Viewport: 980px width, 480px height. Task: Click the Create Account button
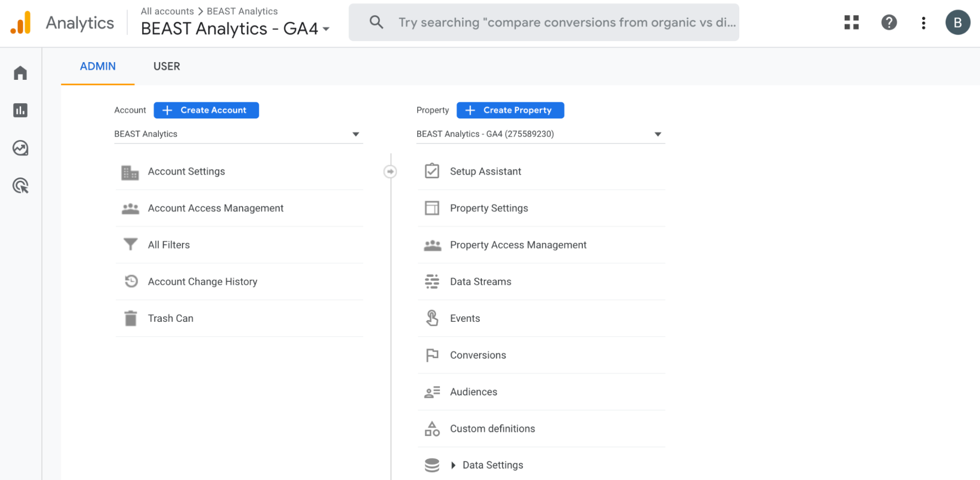[206, 110]
